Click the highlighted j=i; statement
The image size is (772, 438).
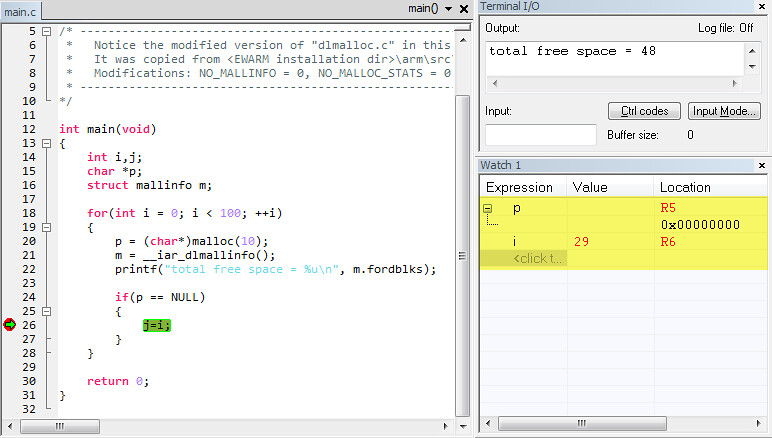pyautogui.click(x=157, y=325)
